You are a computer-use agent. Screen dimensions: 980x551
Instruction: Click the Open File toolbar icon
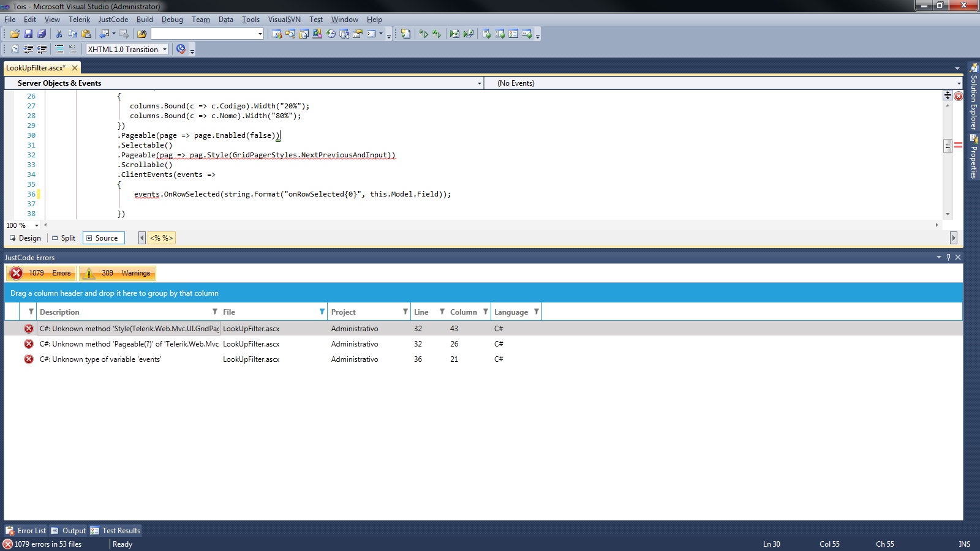15,34
